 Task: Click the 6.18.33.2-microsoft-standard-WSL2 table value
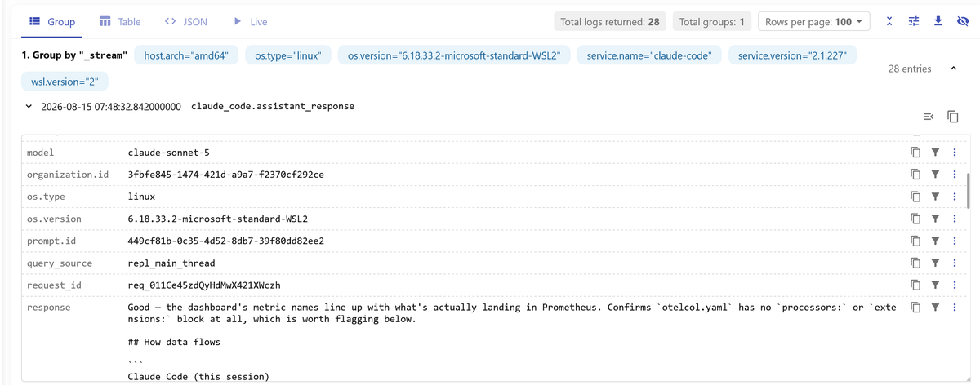click(x=218, y=219)
